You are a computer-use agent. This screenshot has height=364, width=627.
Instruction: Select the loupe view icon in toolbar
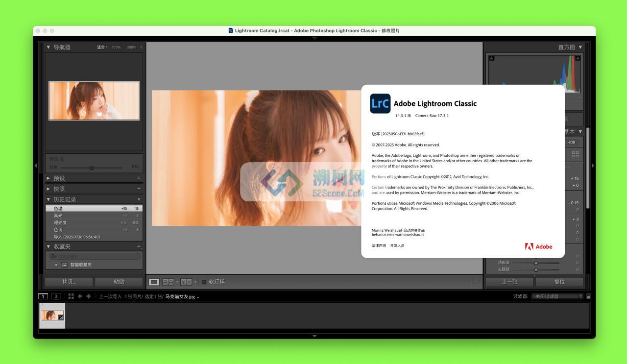pos(154,282)
